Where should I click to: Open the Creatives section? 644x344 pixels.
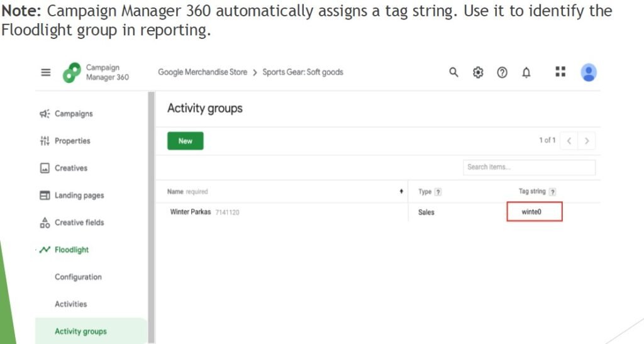[71, 168]
